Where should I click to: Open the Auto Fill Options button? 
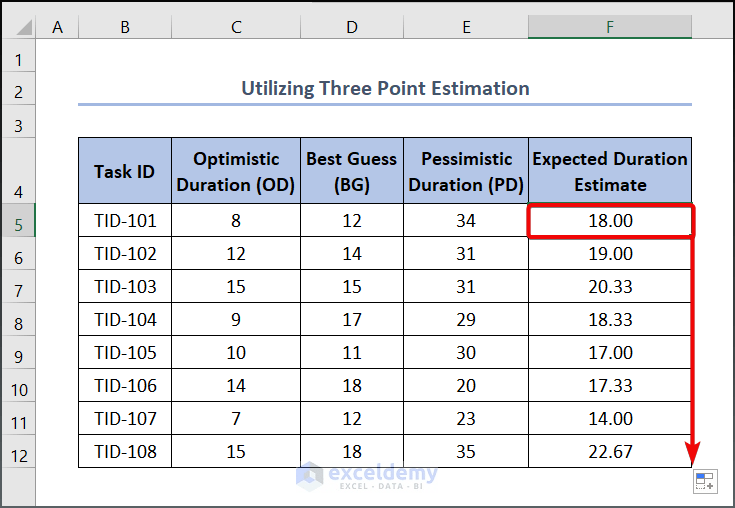(705, 481)
